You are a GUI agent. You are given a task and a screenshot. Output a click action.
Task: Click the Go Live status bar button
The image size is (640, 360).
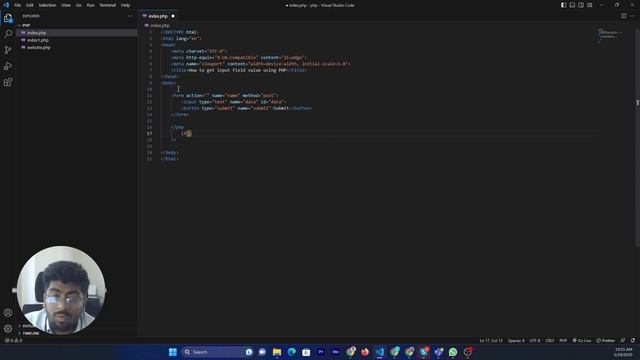tap(582, 340)
